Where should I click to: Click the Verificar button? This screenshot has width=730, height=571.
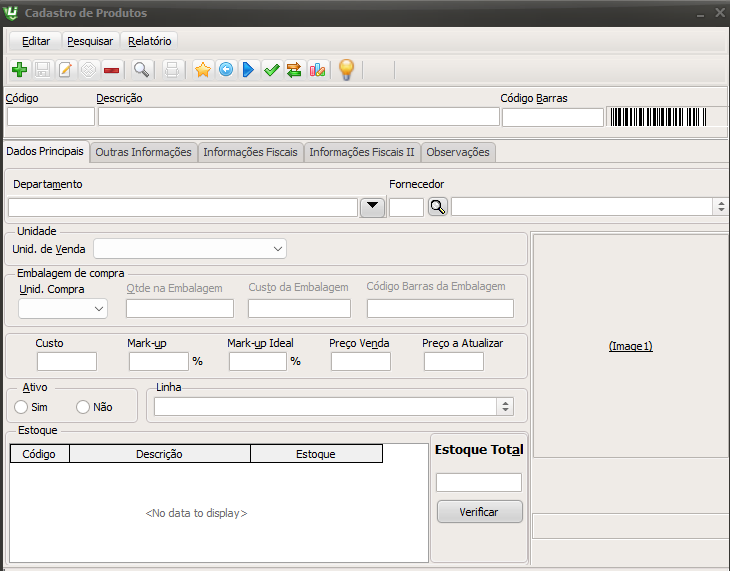tap(480, 512)
